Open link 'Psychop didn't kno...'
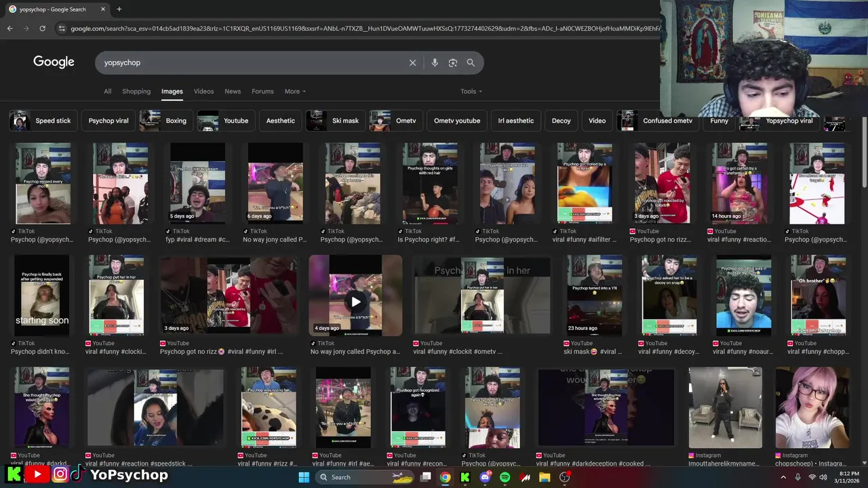This screenshot has width=868, height=488. [40, 352]
